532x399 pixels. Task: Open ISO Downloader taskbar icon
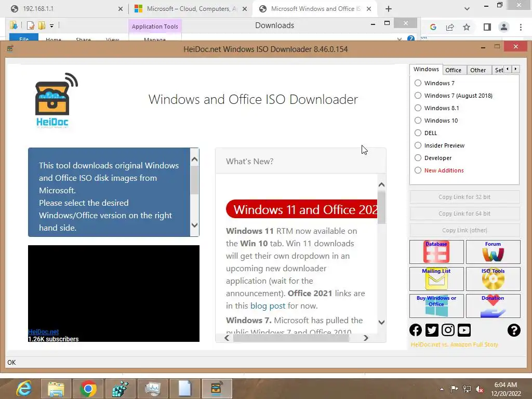tap(217, 389)
